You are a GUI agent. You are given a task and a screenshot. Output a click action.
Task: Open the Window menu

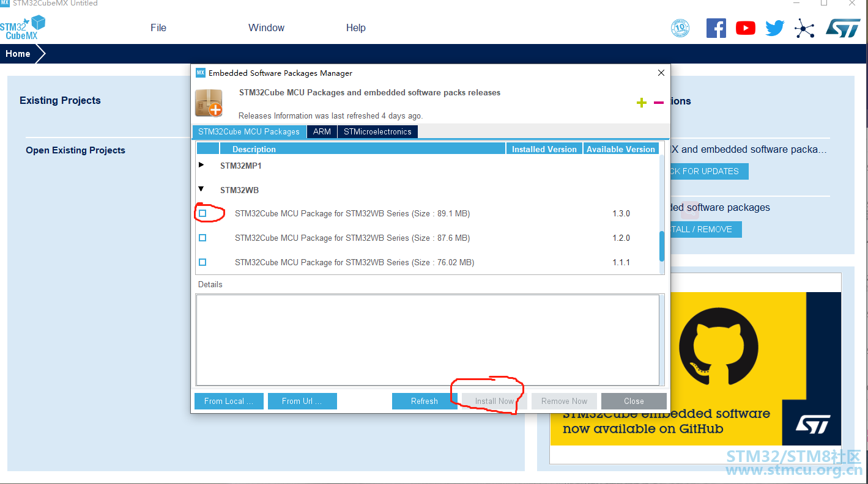266,28
